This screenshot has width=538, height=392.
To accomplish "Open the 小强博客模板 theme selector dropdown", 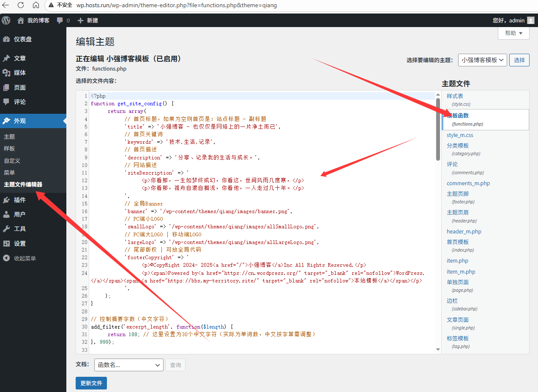I will (482, 60).
